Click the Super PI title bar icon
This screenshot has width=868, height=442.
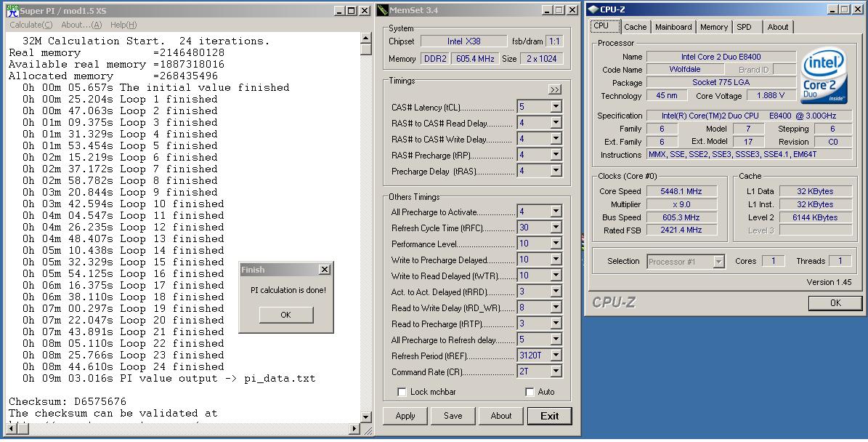12,10
